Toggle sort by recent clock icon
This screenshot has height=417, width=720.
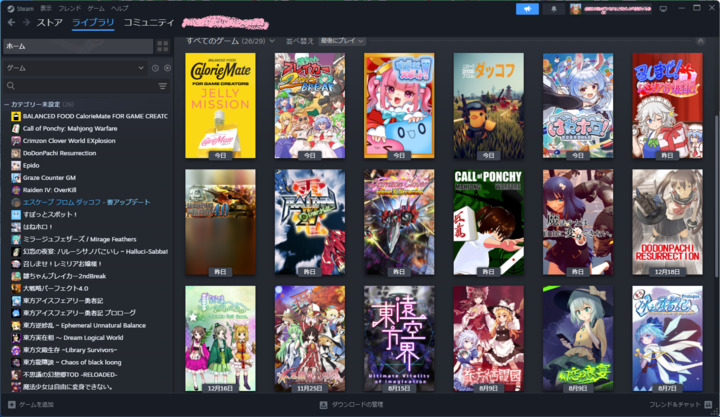pyautogui.click(x=155, y=68)
